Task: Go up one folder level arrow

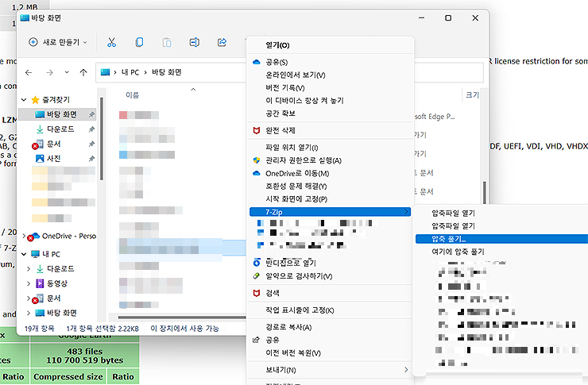Action: pos(83,72)
